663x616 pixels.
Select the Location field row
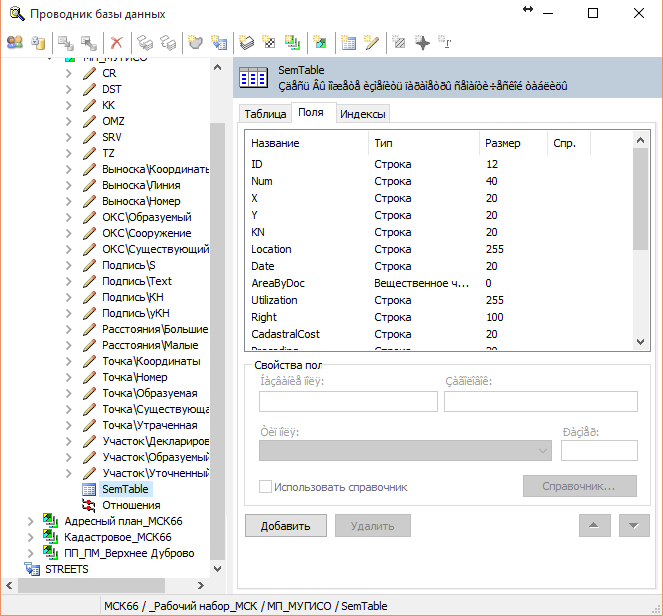tap(438, 249)
